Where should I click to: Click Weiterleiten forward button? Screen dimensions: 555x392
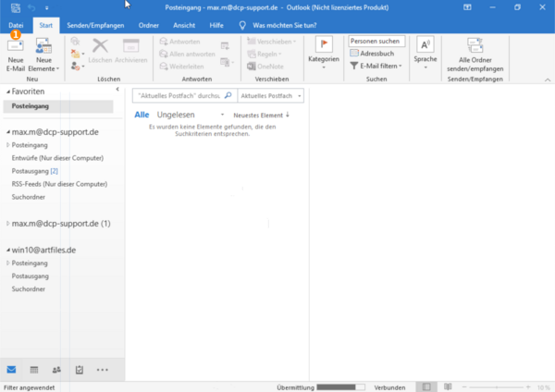click(181, 67)
